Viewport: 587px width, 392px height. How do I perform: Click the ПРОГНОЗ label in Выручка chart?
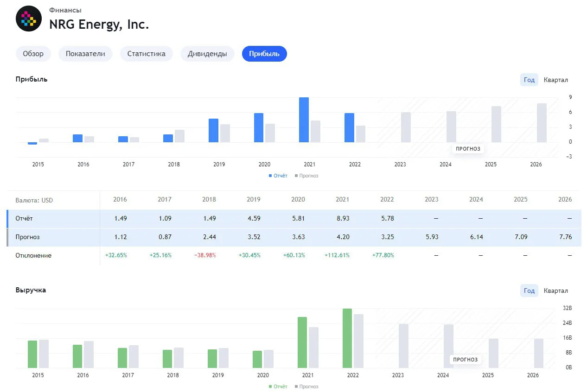[x=466, y=360]
